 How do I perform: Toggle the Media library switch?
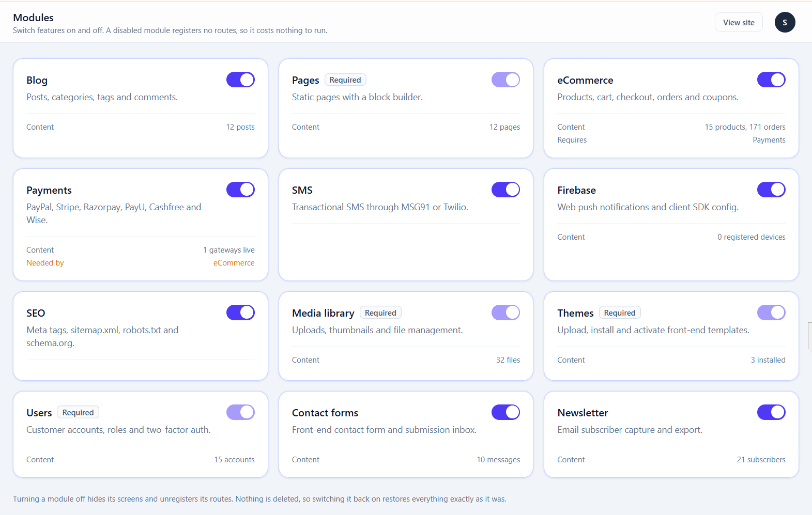coord(505,313)
